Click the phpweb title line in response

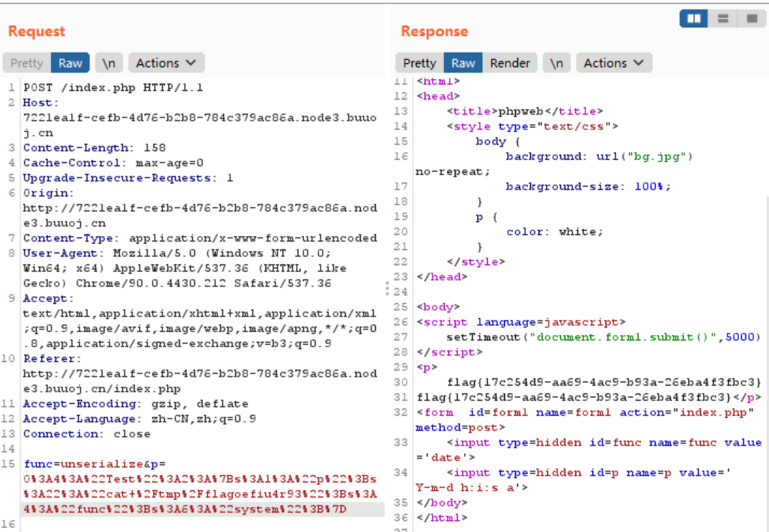pos(525,111)
